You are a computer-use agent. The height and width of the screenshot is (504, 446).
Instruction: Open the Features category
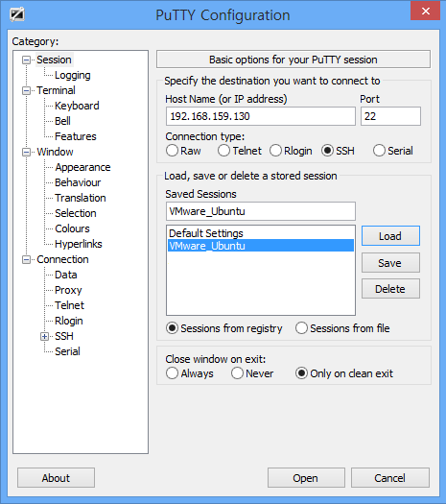click(76, 136)
